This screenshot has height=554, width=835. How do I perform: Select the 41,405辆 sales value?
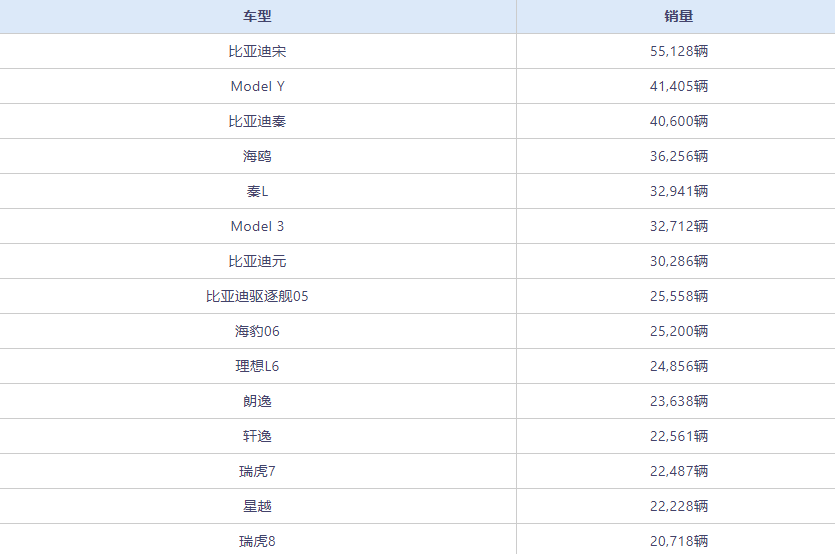click(679, 86)
